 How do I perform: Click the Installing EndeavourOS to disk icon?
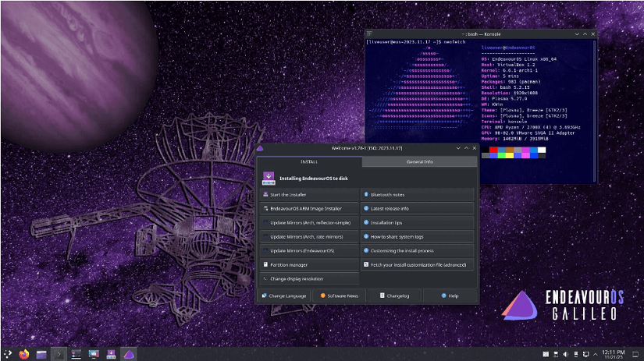[269, 179]
